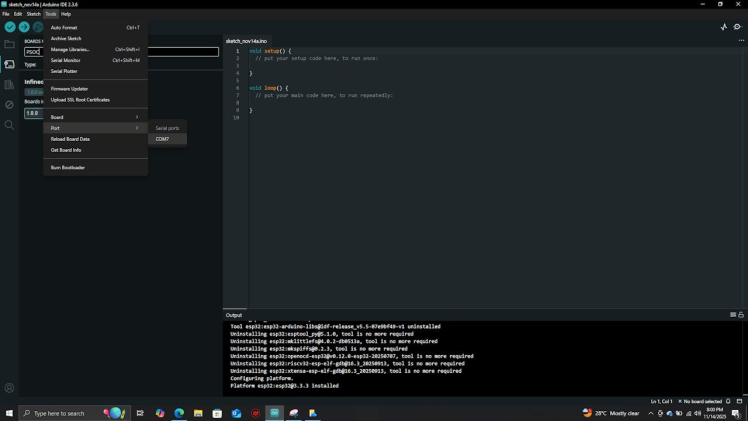Open the Serial Monitor toolbar icon
Viewport: 748px width, 421px height.
[x=738, y=27]
